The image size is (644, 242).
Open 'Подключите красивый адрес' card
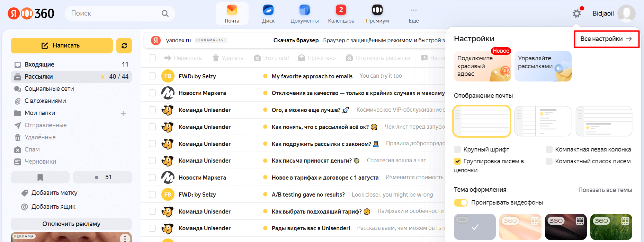(x=482, y=66)
